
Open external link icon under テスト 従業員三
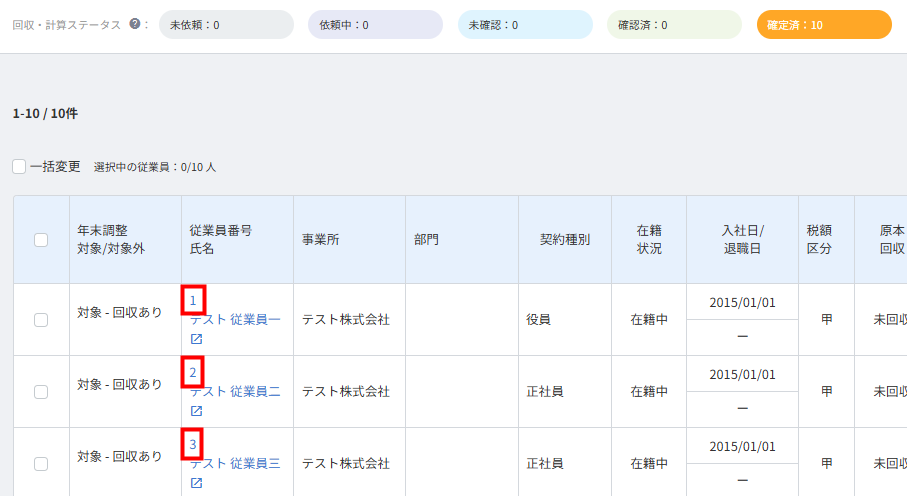pyautogui.click(x=197, y=483)
